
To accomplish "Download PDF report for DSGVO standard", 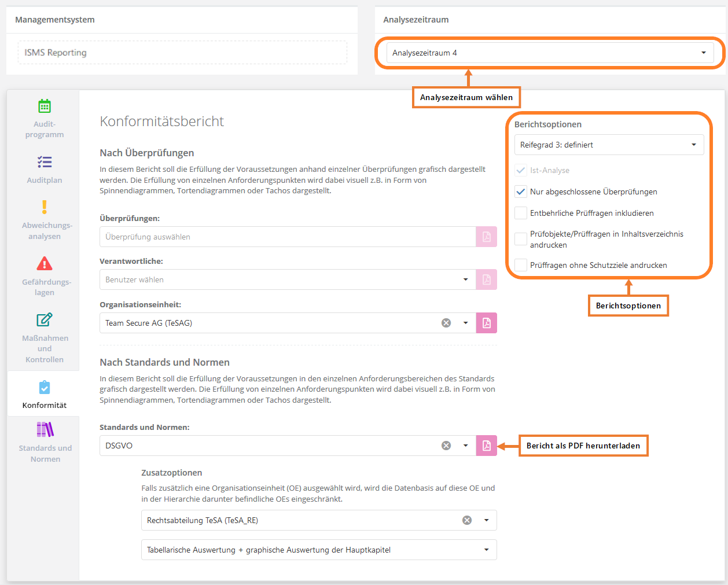I will [486, 446].
